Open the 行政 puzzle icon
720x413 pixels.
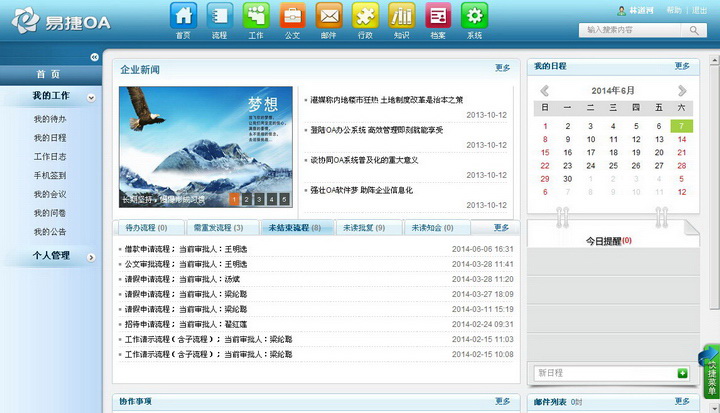(366, 16)
